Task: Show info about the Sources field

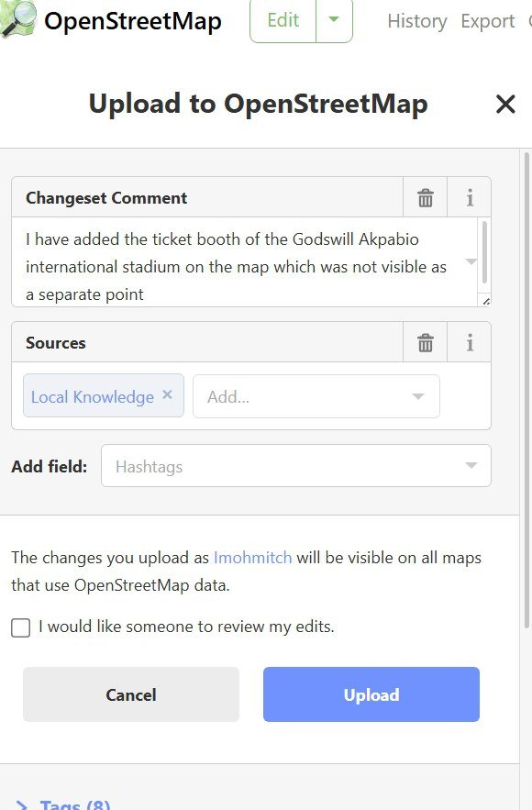Action: 469,342
